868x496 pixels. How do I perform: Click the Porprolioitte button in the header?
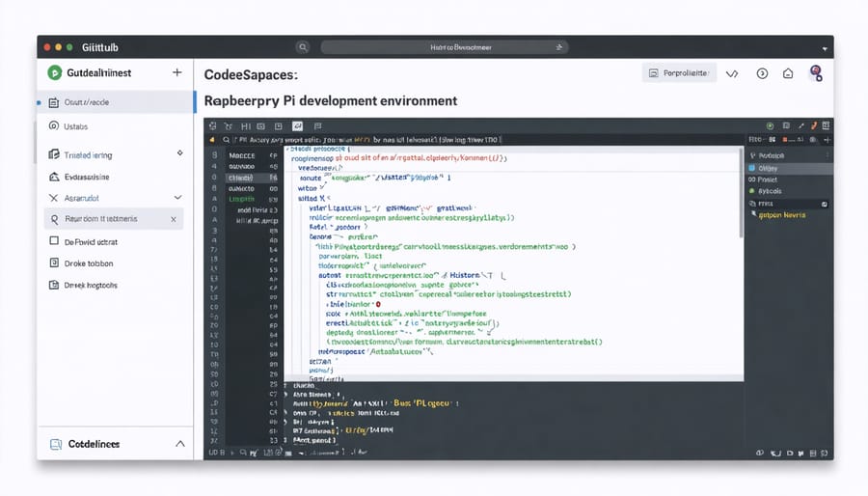(679, 73)
